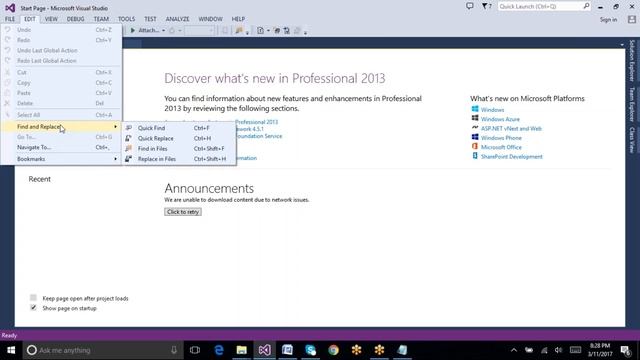Open Task View from the taskbar
640x360 pixels.
click(x=195, y=350)
